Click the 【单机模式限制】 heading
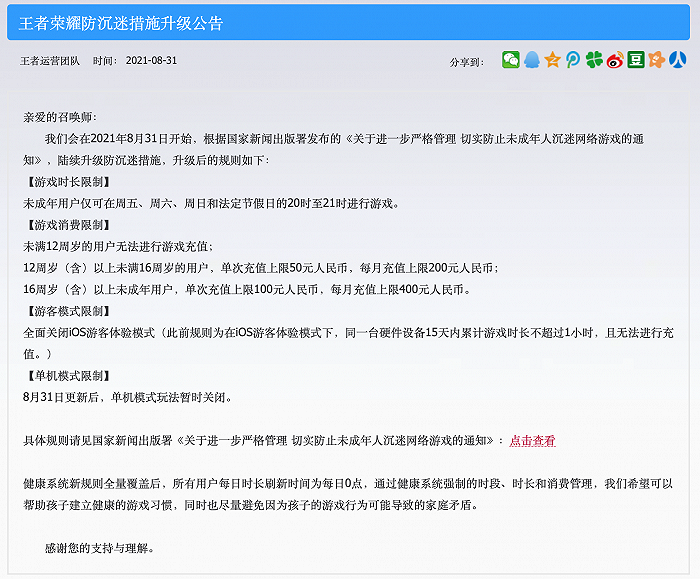 point(64,376)
